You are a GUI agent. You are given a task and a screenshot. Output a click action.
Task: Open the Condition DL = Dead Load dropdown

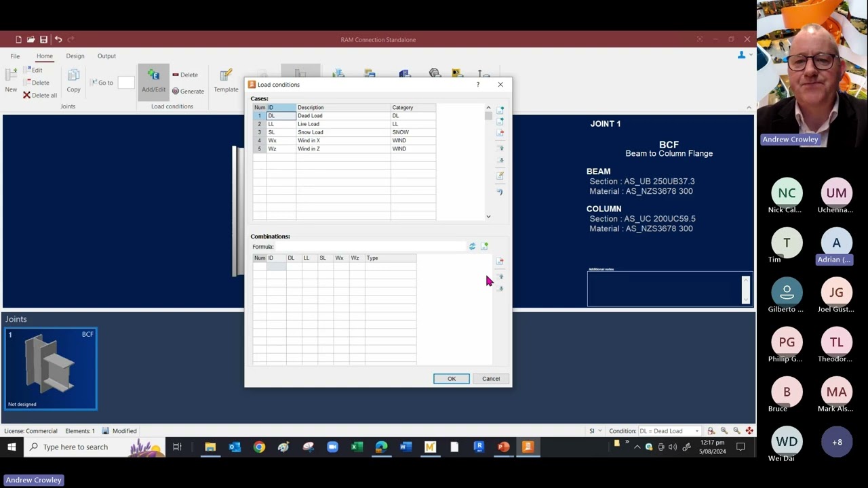[x=669, y=431]
